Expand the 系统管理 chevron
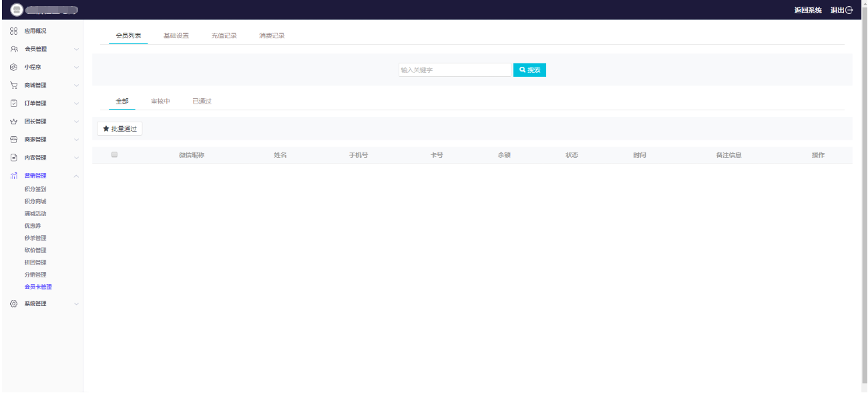868x393 pixels. coord(76,303)
